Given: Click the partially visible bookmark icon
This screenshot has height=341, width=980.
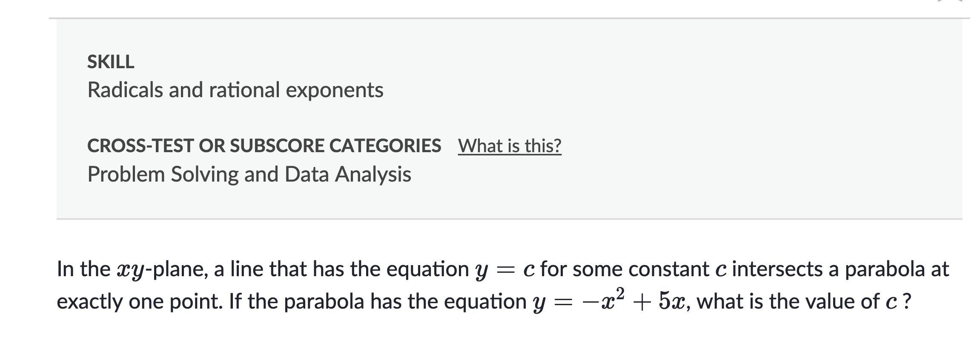Looking at the screenshot, I should pos(949,1).
